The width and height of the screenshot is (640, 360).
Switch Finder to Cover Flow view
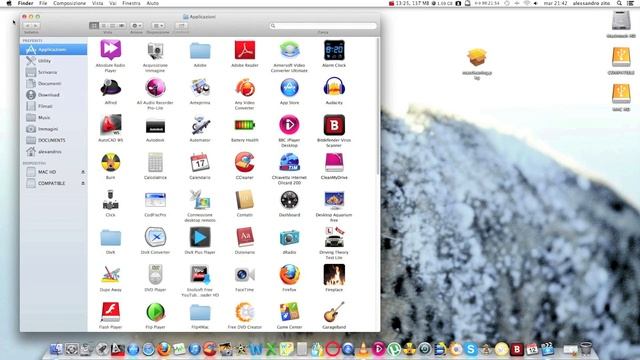click(x=121, y=26)
